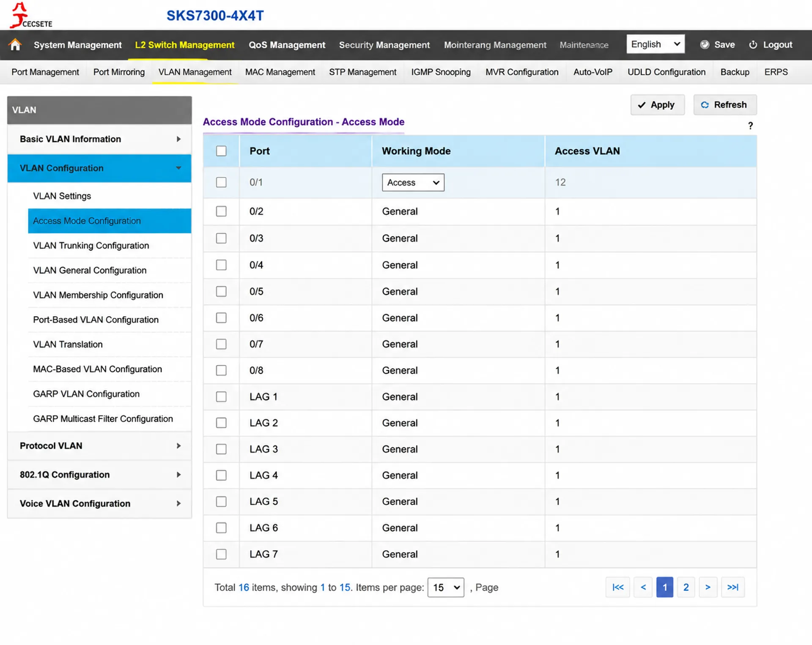
Task: Check the box for LAG 6
Action: click(221, 527)
